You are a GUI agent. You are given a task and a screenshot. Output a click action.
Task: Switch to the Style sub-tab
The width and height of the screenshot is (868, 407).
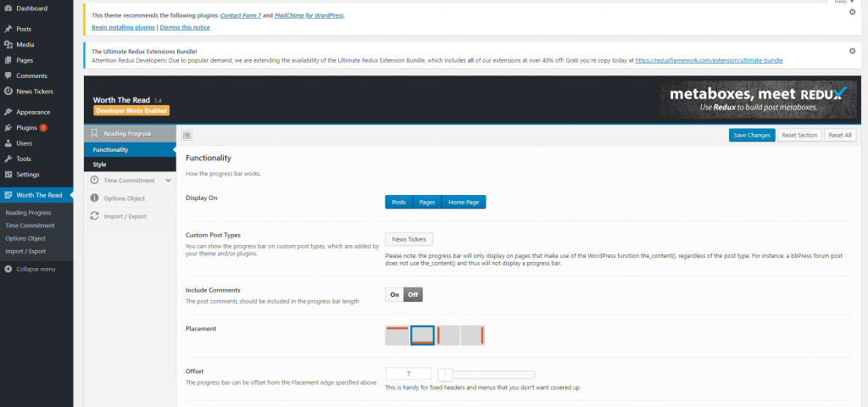pyautogui.click(x=100, y=164)
